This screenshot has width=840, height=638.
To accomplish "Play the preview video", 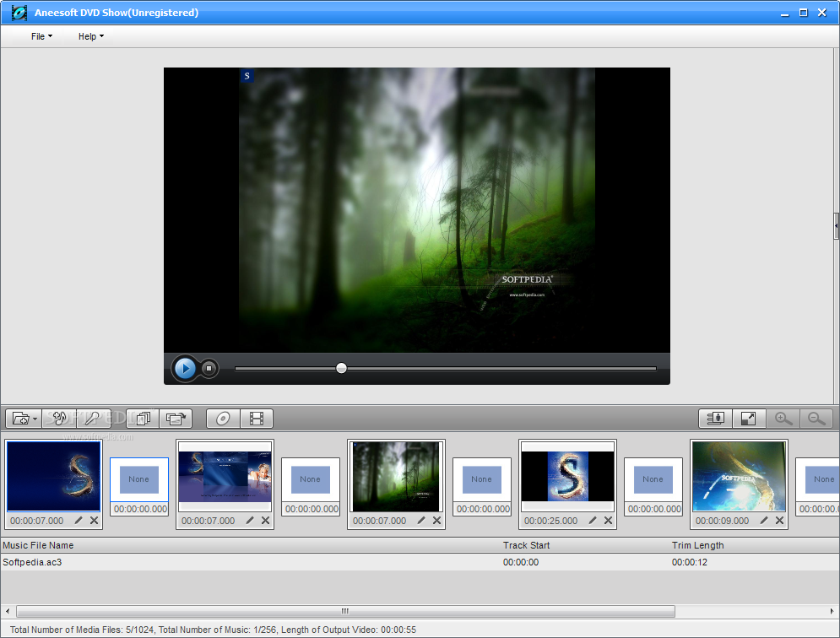I will tap(186, 369).
